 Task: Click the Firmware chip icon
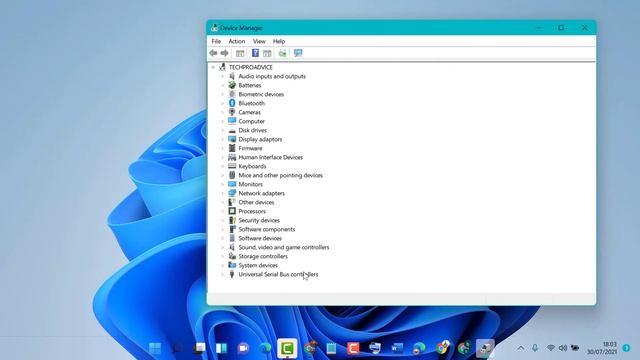[232, 148]
